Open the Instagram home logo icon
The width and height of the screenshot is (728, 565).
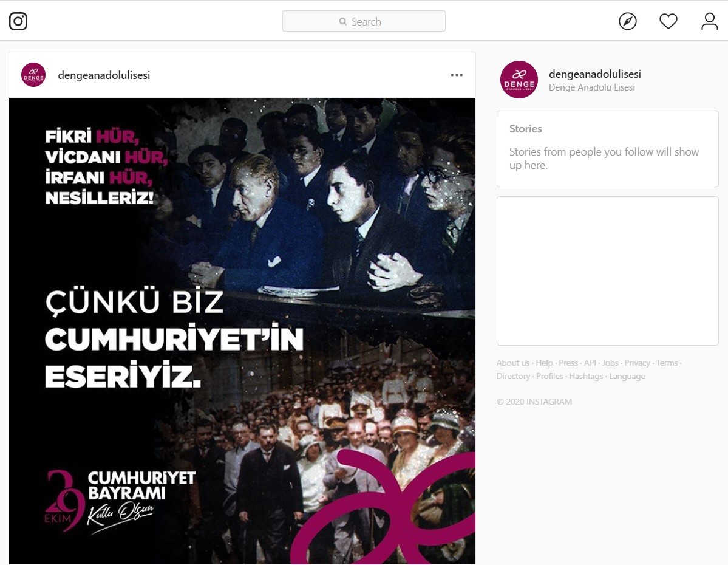tap(18, 21)
